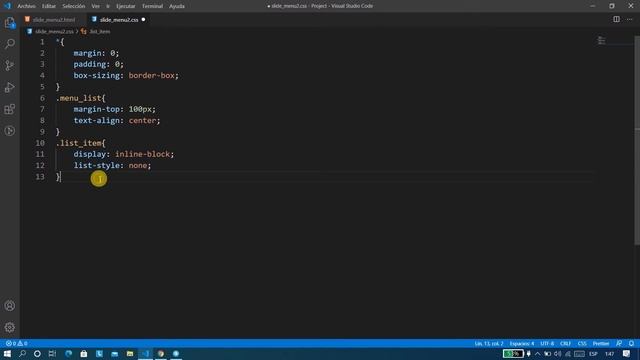The height and width of the screenshot is (360, 640).
Task: Open the Editar menu
Action: tap(49, 6)
